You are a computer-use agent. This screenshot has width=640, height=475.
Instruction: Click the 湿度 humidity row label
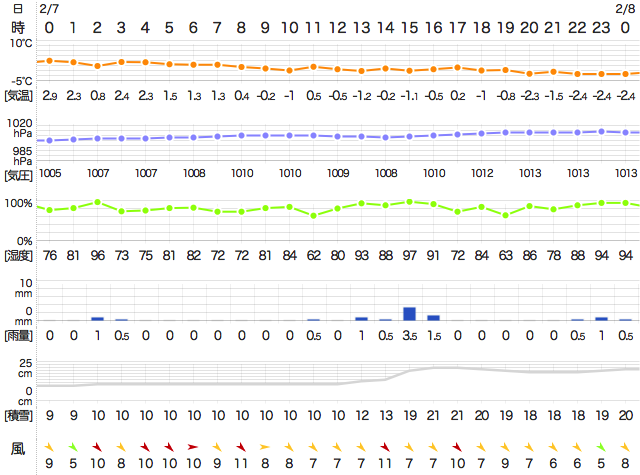(19, 256)
